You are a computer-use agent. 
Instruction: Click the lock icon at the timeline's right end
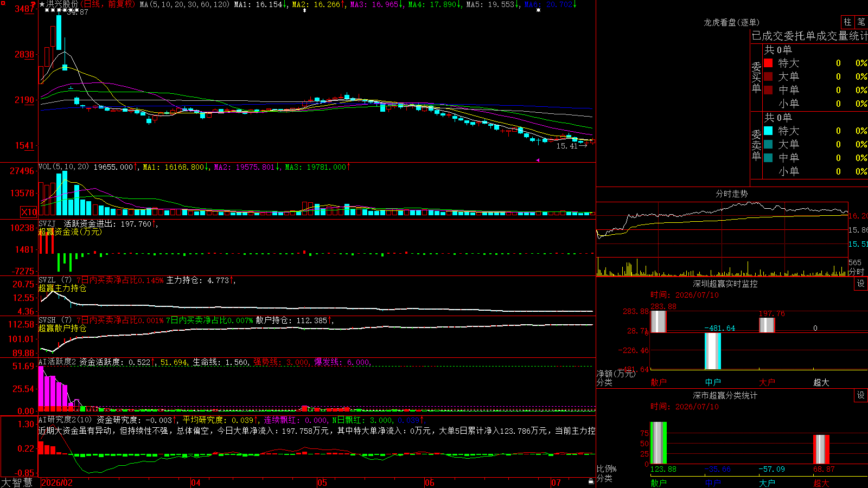click(591, 481)
